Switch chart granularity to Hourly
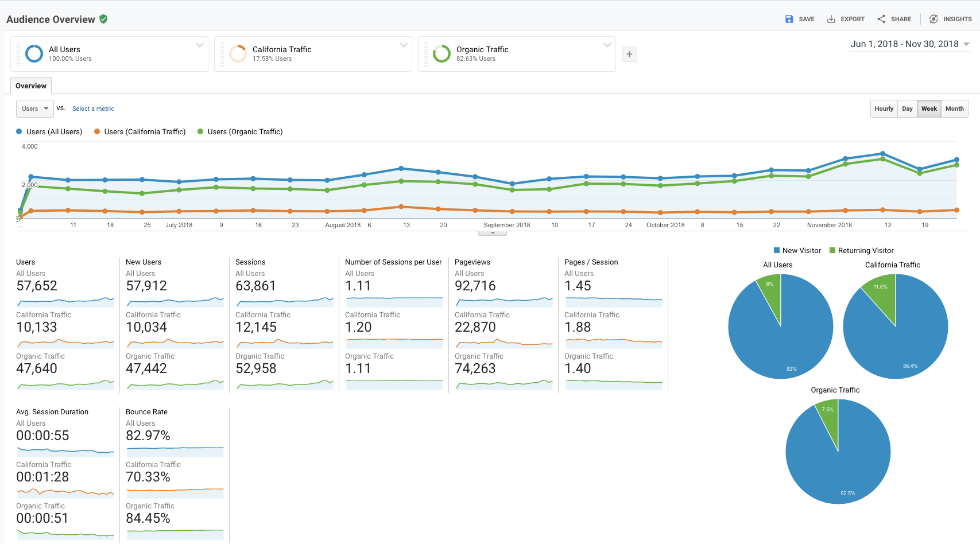Viewport: 980px width, 544px height. [884, 108]
